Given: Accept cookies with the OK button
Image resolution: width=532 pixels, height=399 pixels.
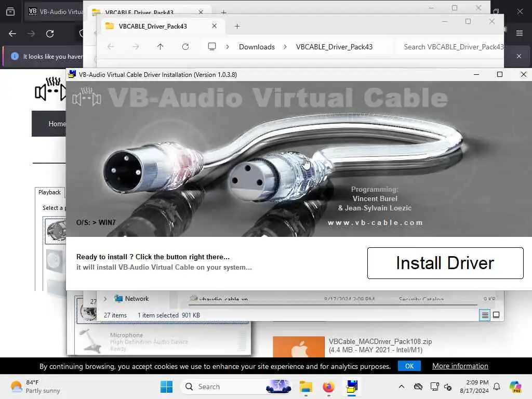Looking at the screenshot, I should click(409, 366).
